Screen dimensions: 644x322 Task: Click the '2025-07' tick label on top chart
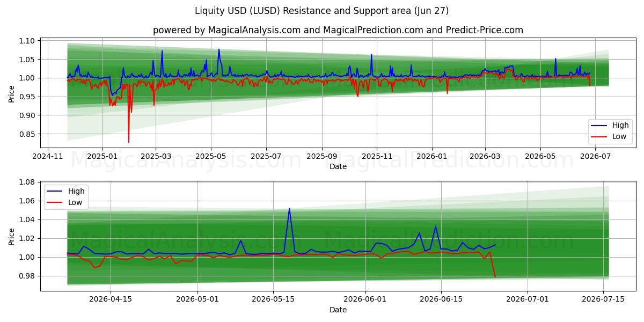click(266, 156)
